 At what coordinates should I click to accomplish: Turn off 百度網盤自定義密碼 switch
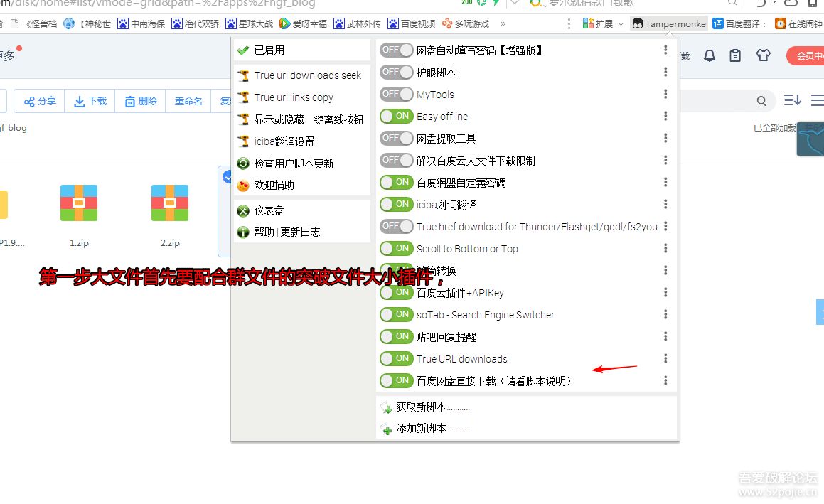coord(396,183)
